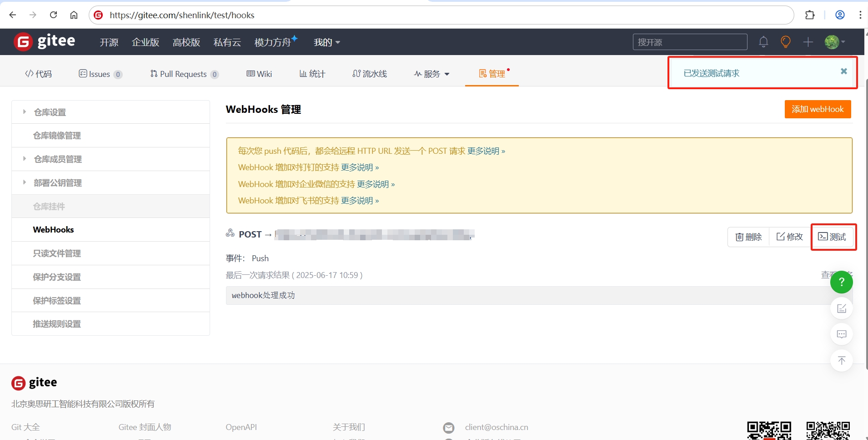Open the browser home page
The image size is (868, 440).
click(74, 15)
